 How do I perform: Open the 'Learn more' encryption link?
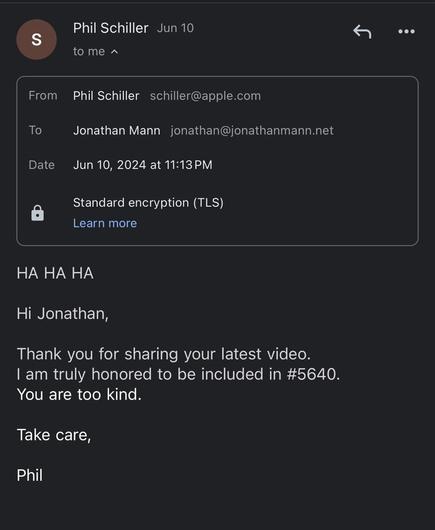point(105,223)
